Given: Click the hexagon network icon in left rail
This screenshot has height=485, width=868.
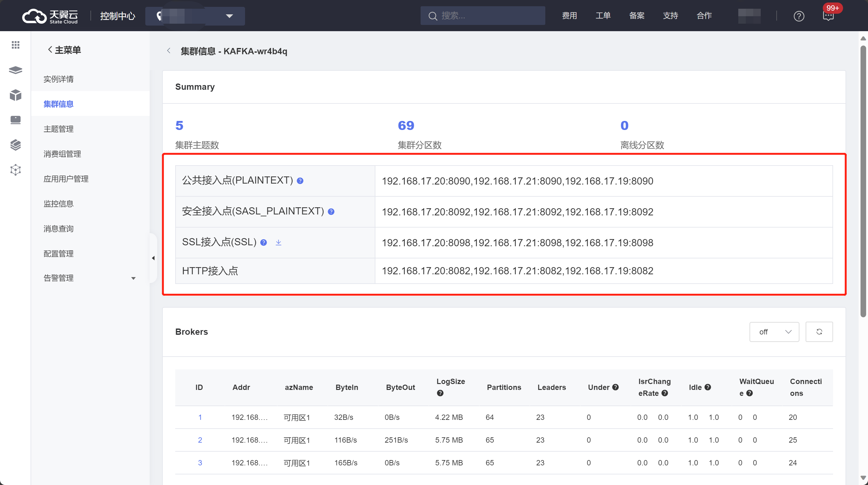Looking at the screenshot, I should 16,170.
